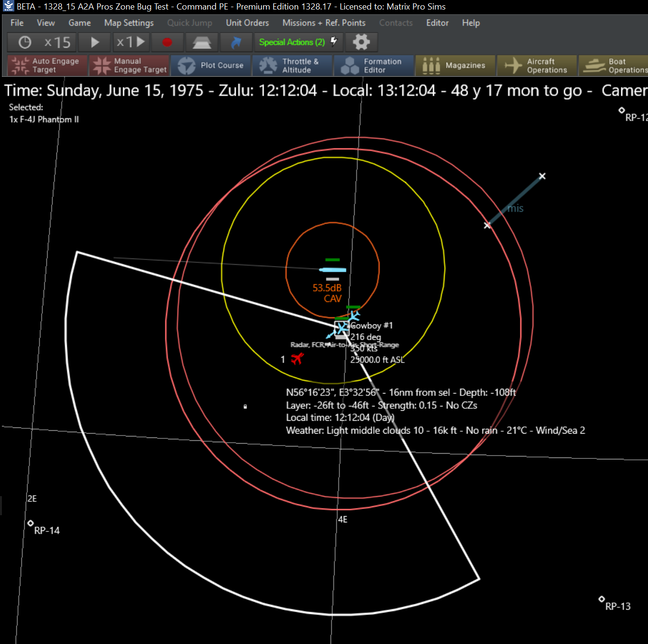Open the View menu
The height and width of the screenshot is (644, 648).
click(x=46, y=23)
